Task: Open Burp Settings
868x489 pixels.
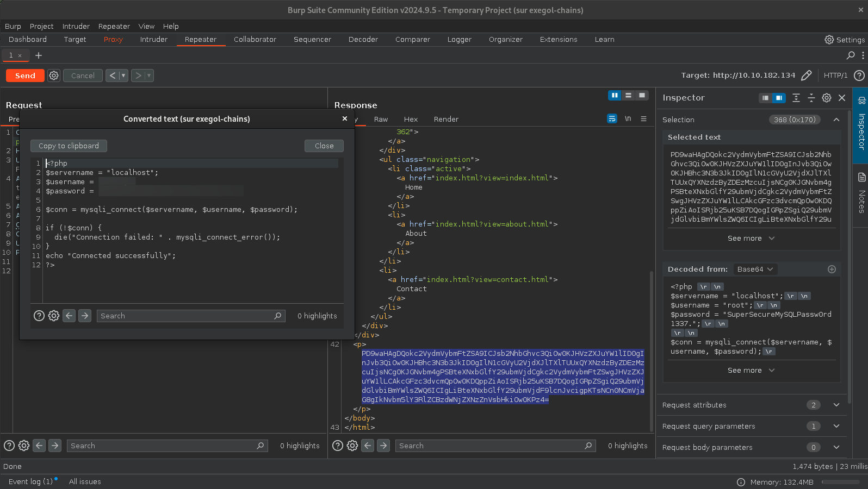Action: [x=845, y=40]
